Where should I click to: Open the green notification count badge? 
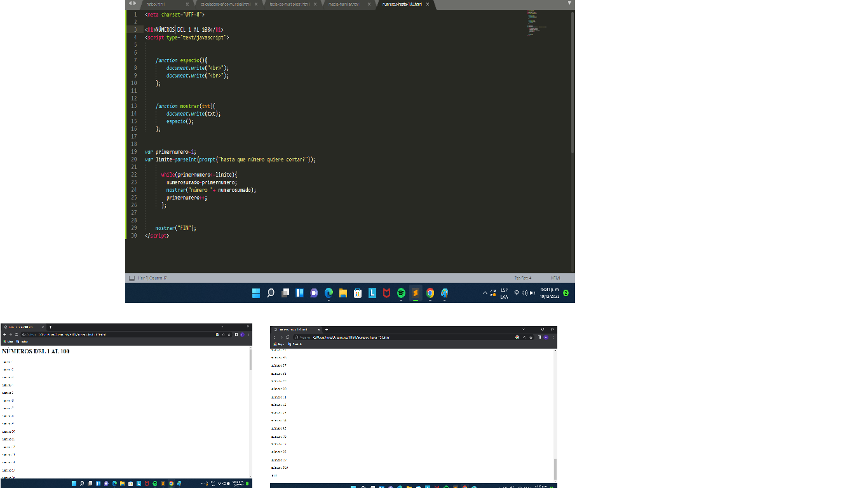[566, 293]
